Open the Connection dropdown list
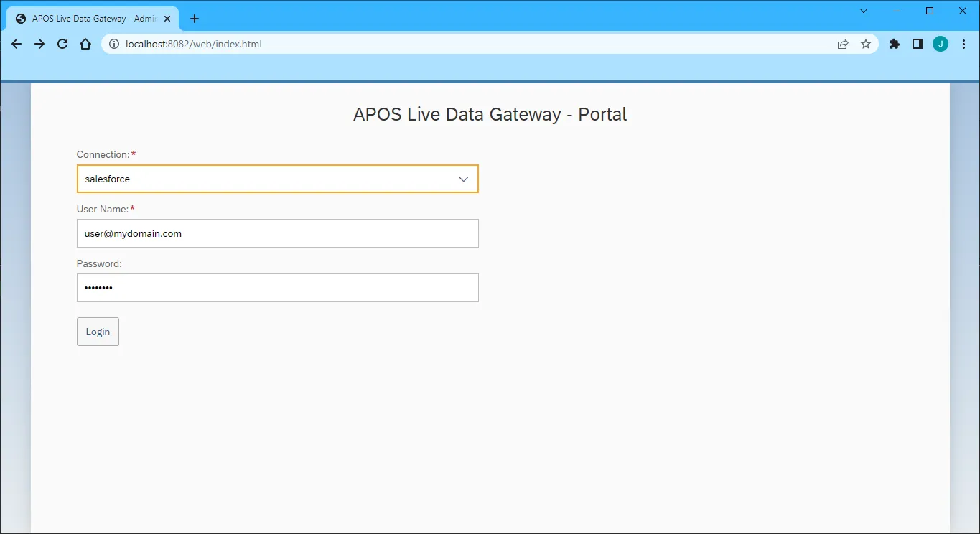Screen dimensions: 980x534 pos(463,179)
